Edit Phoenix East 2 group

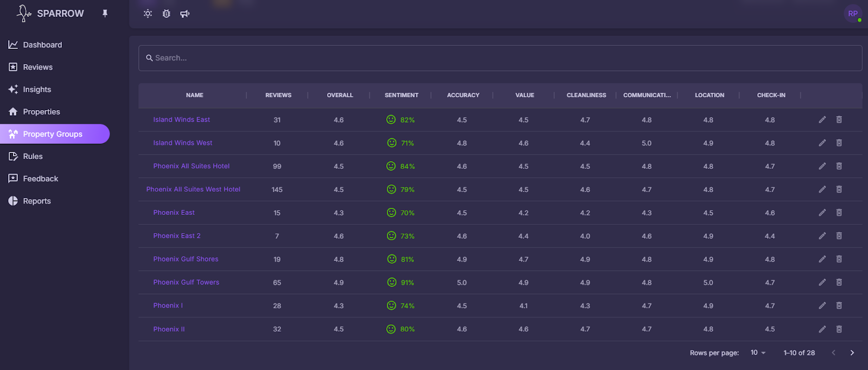pyautogui.click(x=822, y=236)
